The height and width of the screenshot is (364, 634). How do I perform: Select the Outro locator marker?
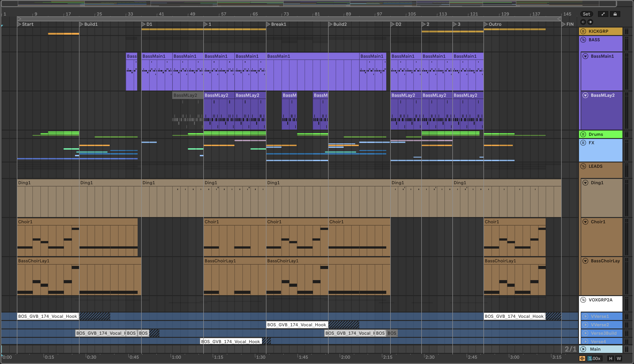coord(493,24)
